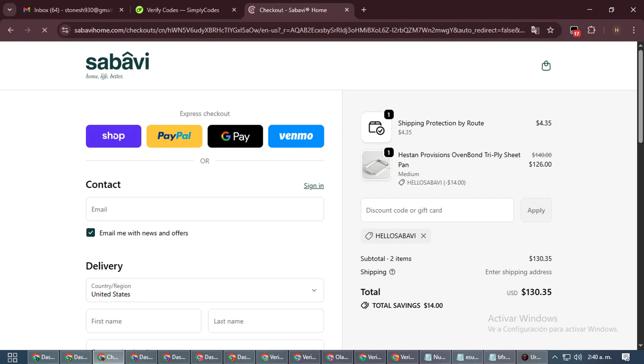Close the Checkout Sabavi tab
The image size is (644, 364).
(x=346, y=10)
